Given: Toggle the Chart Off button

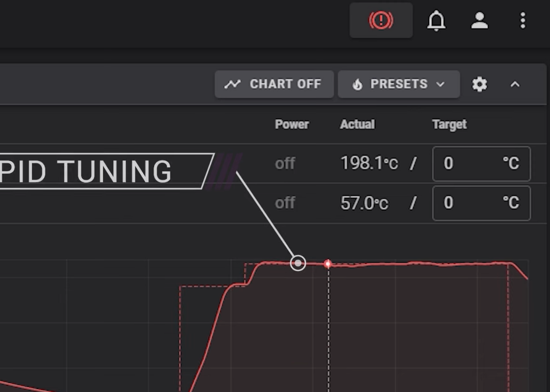Looking at the screenshot, I should point(274,84).
